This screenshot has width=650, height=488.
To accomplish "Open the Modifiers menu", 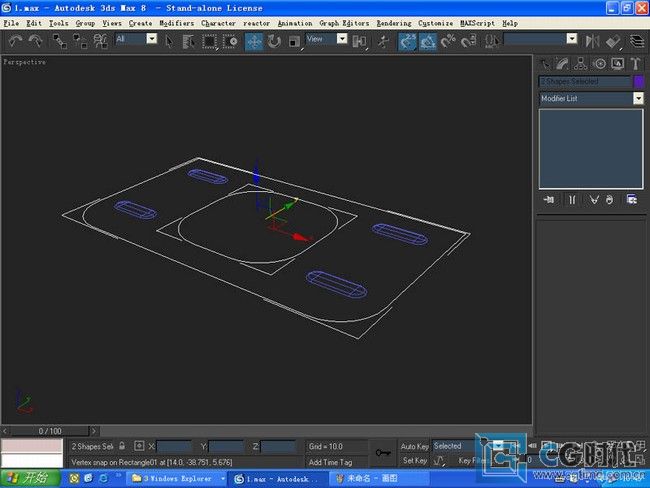I will [x=177, y=23].
